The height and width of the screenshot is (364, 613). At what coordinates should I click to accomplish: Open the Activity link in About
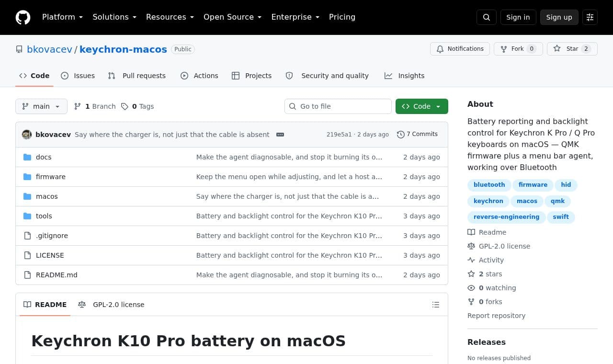click(x=486, y=260)
